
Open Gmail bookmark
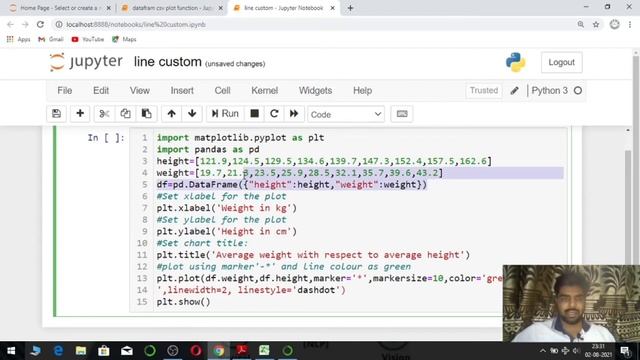coord(51,40)
